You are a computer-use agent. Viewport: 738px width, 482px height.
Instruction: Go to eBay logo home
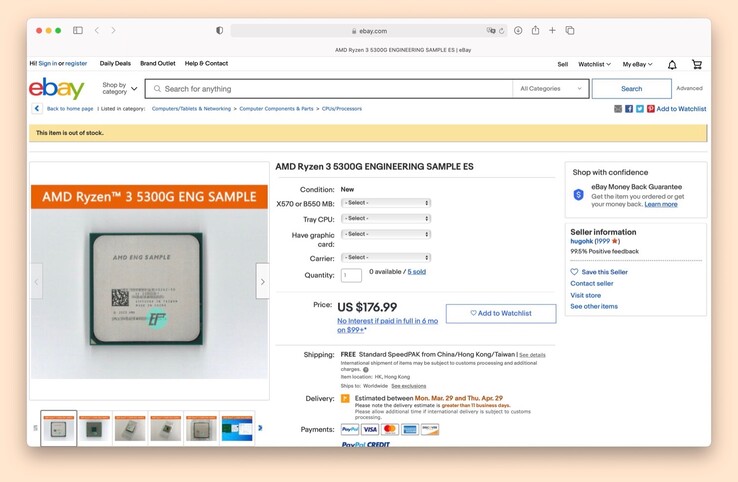pos(56,88)
